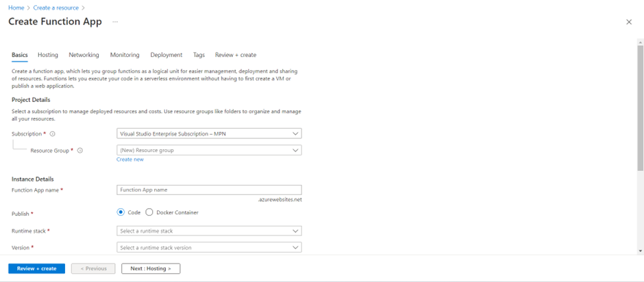Switch to the Networking tab
This screenshot has width=644, height=282.
point(84,55)
